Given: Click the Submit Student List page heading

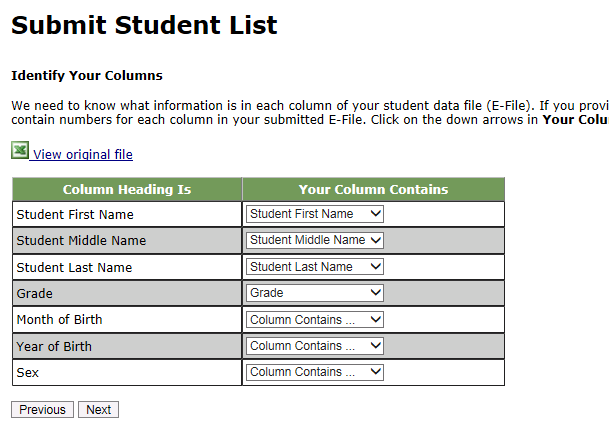Looking at the screenshot, I should pos(144,26).
